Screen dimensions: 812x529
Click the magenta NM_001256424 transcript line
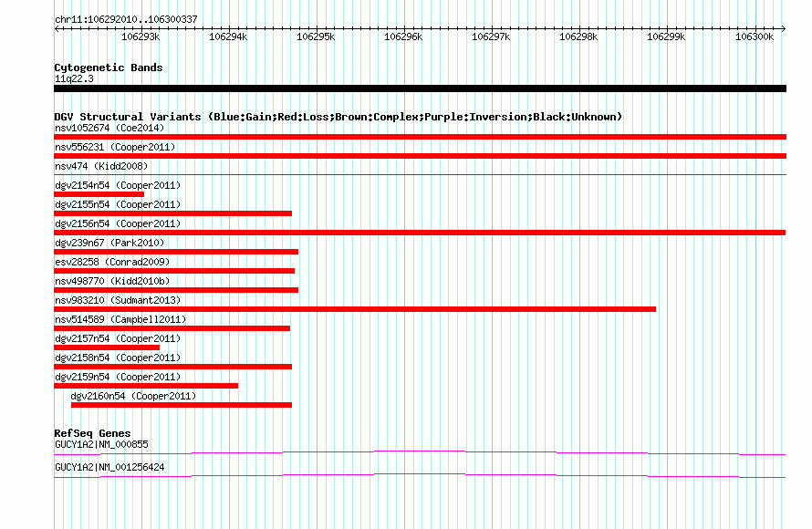[420, 476]
